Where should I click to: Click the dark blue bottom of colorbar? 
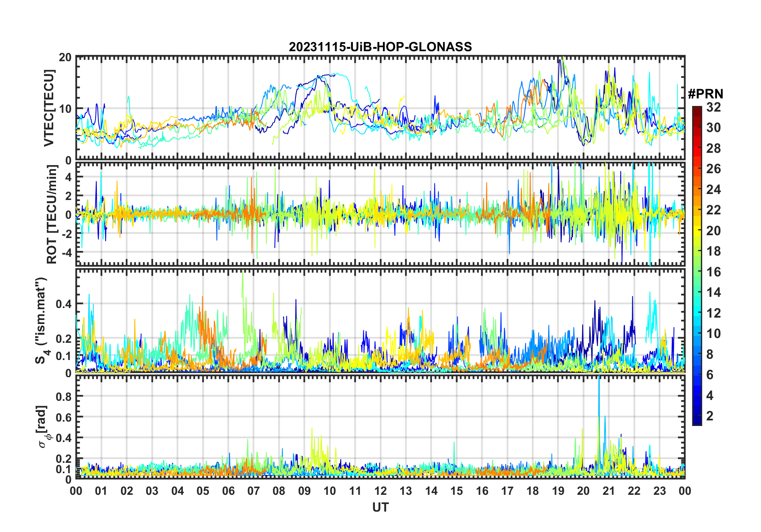pos(697,421)
